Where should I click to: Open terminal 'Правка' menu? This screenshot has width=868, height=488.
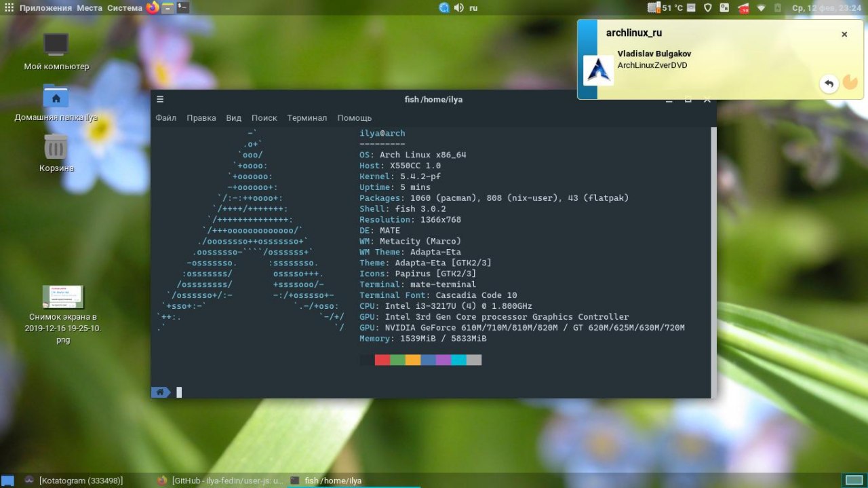point(201,117)
